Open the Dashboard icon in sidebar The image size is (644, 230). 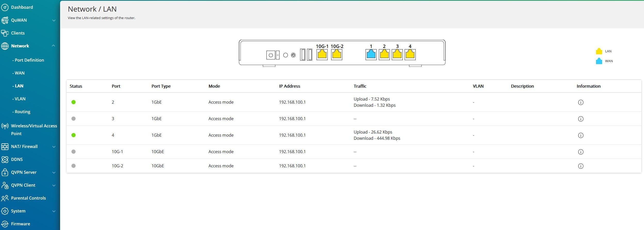click(x=5, y=7)
